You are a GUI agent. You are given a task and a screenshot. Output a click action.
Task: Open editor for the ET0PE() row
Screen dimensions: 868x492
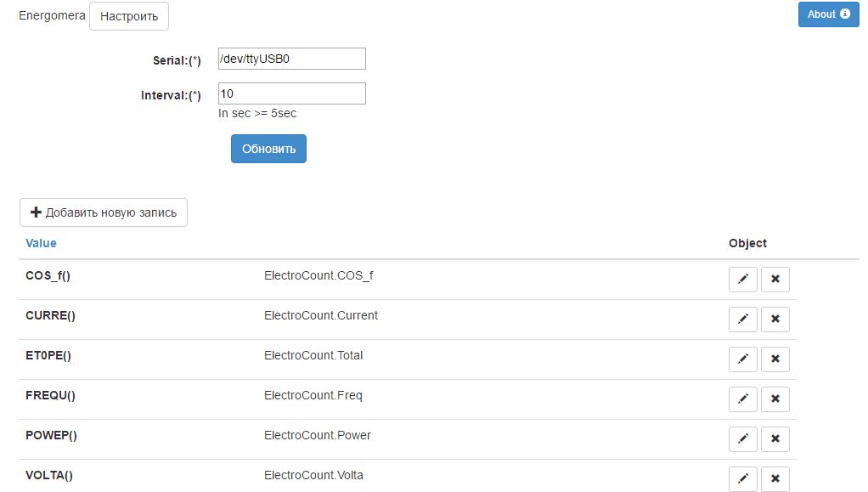coord(742,359)
